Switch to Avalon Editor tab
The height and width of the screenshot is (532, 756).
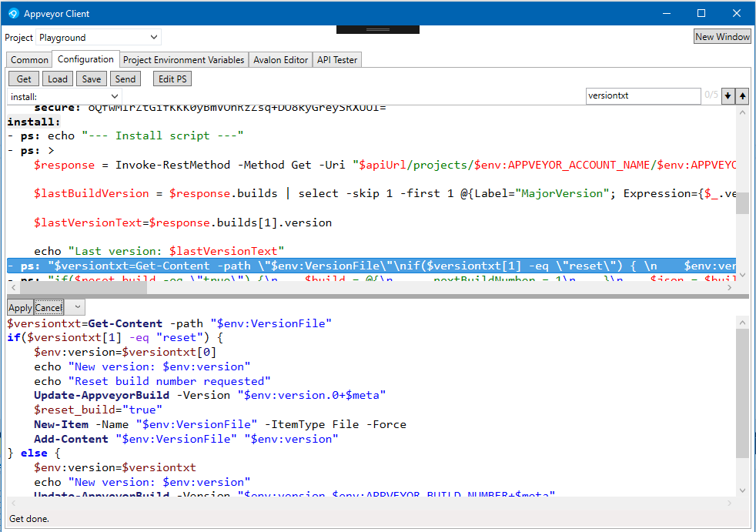280,60
